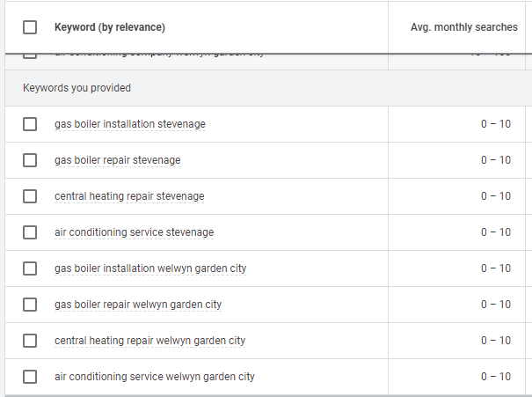Select air conditioning service stevenage checkbox
The width and height of the screenshot is (532, 397).
30,232
